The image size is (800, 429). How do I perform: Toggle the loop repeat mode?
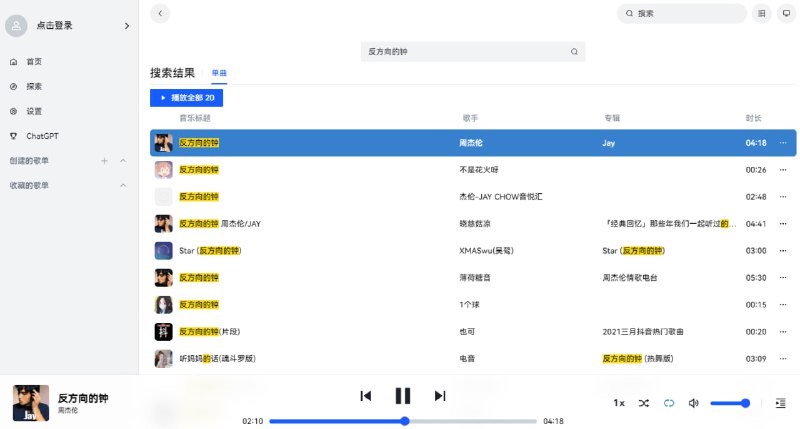(x=669, y=403)
